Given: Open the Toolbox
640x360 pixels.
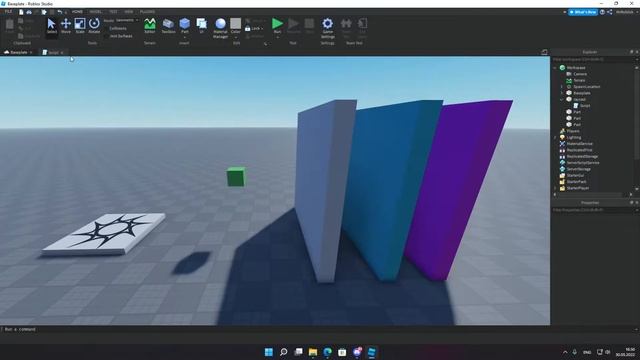Looking at the screenshot, I should click(168, 24).
